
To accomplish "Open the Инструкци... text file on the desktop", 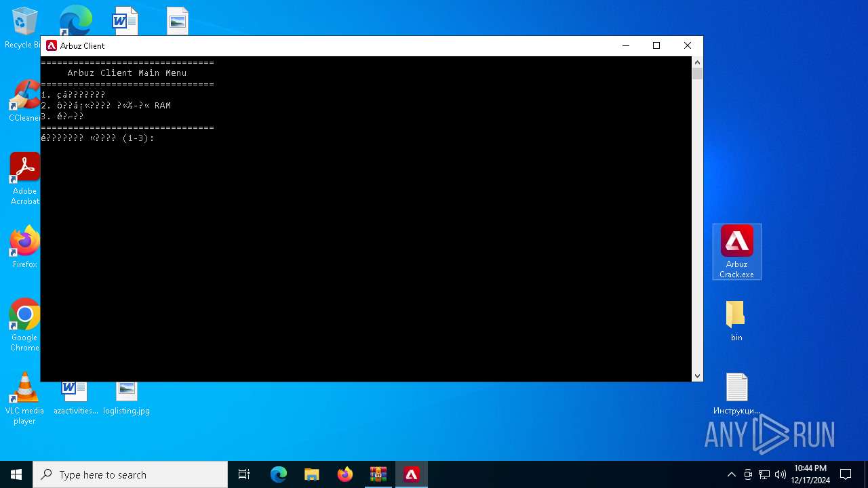I will (736, 394).
